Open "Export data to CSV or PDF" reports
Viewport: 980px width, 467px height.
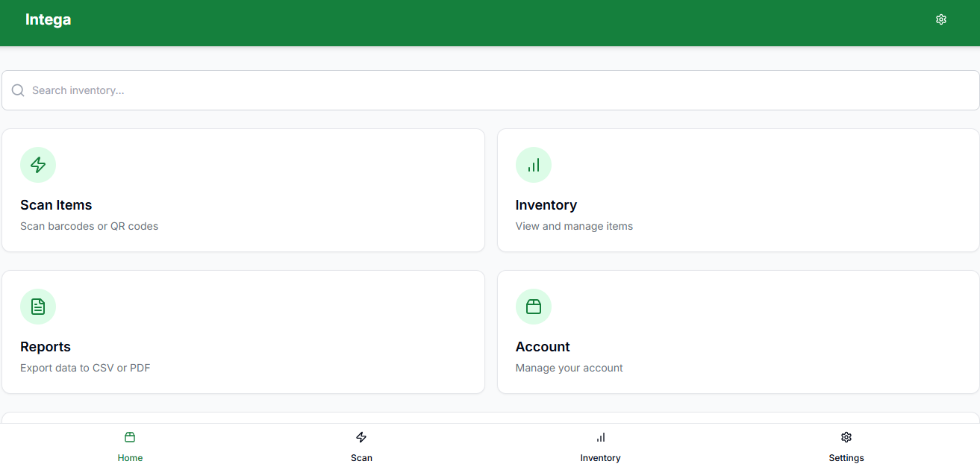click(85, 368)
